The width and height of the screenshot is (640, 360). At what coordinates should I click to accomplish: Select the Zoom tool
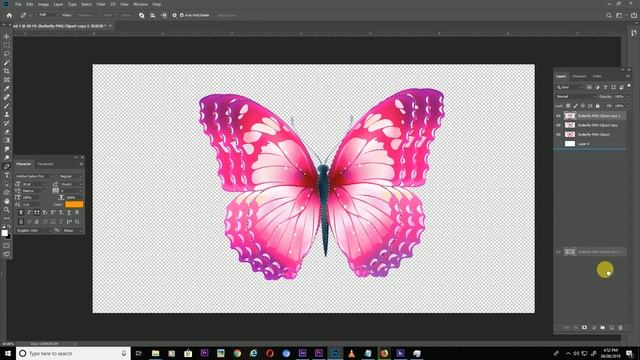(7, 209)
